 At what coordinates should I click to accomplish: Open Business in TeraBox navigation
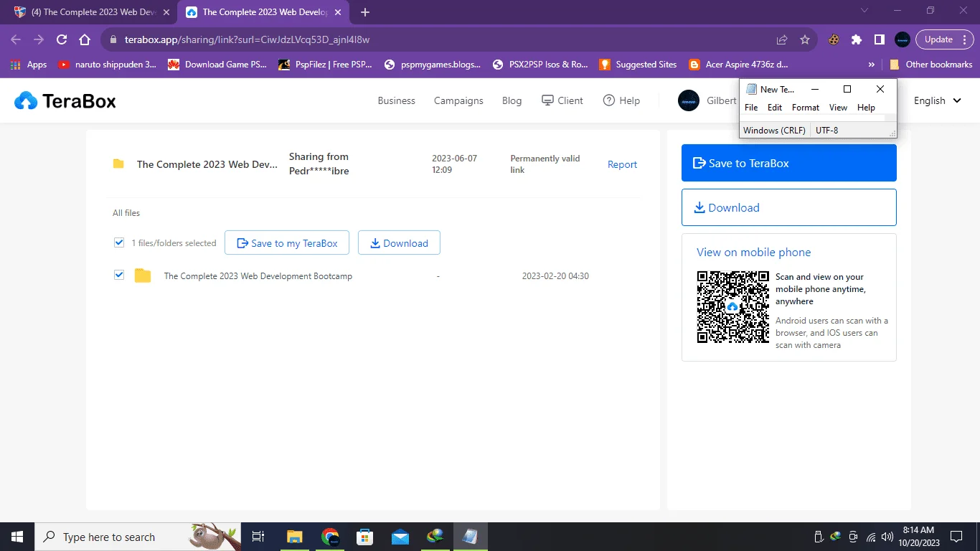(397, 100)
